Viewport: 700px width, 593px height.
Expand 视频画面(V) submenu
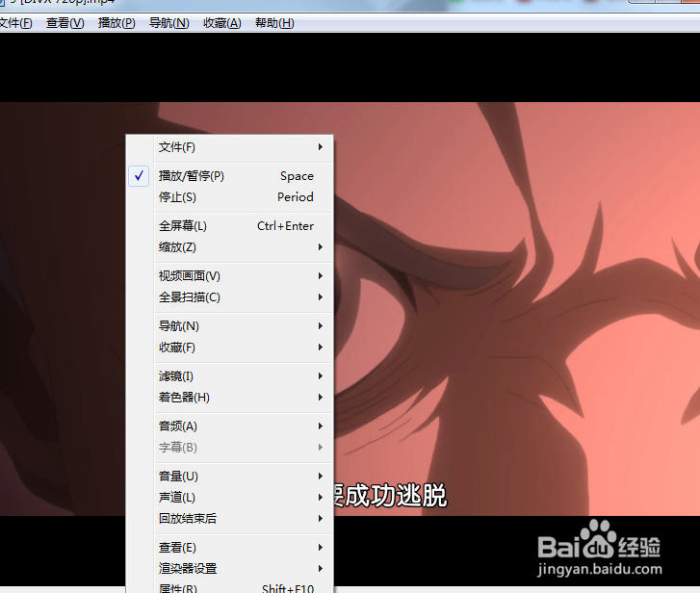click(x=229, y=275)
